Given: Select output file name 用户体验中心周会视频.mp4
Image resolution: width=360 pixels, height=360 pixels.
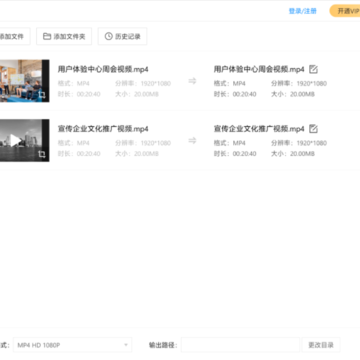Looking at the screenshot, I should click(259, 69).
